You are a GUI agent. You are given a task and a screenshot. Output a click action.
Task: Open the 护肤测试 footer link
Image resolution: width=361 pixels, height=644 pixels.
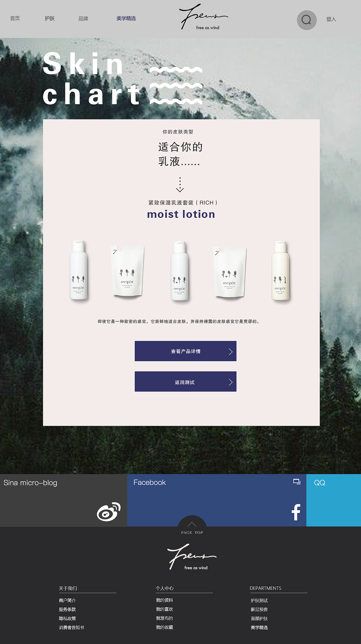(259, 600)
